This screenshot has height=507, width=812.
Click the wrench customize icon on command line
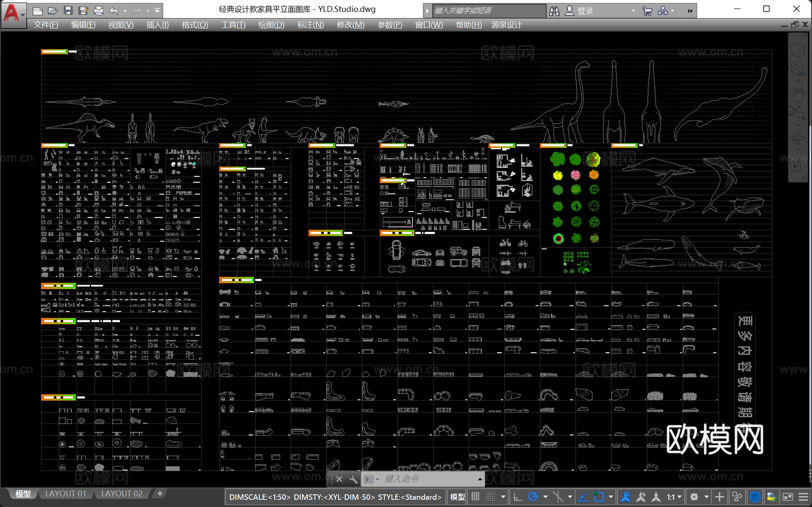tap(353, 479)
